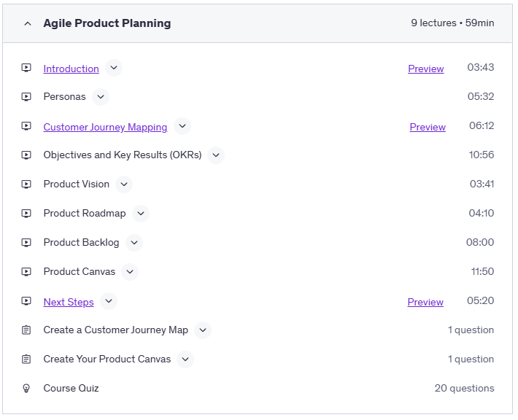The width and height of the screenshot is (518, 420).
Task: Expand Objectives and Key Results details
Action: click(215, 155)
